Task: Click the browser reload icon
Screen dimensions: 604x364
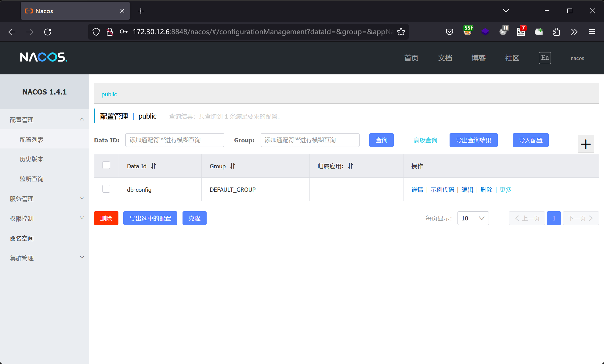Action: click(x=48, y=32)
